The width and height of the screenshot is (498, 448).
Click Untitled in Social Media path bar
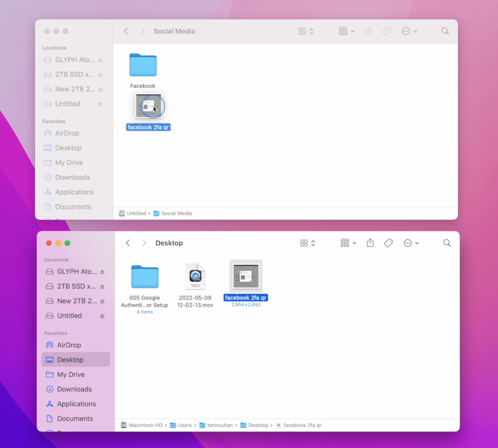pos(132,213)
